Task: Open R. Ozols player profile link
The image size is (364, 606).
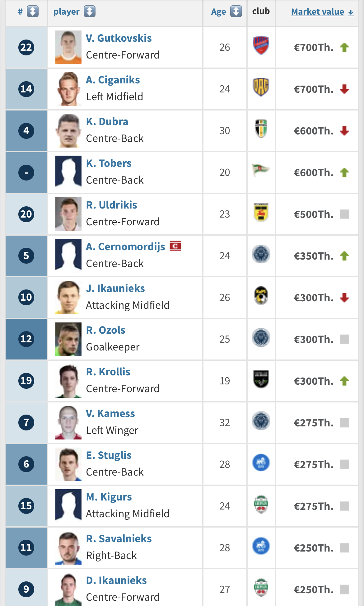Action: (105, 330)
